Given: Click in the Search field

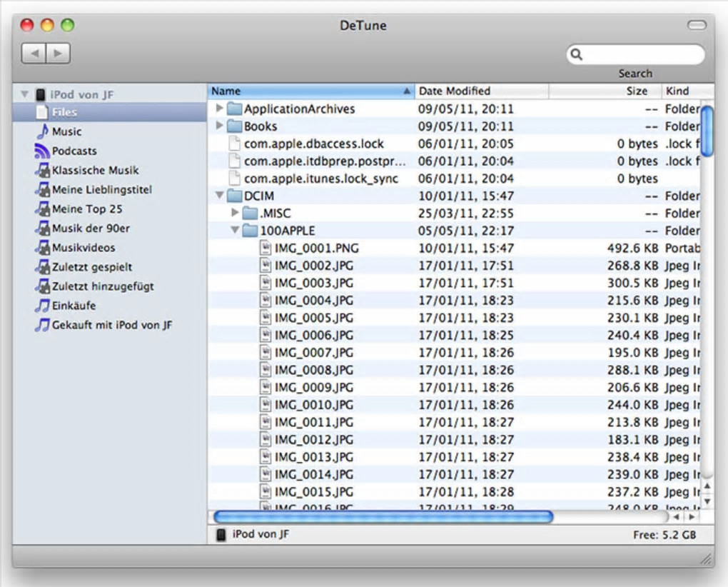Looking at the screenshot, I should coord(636,54).
